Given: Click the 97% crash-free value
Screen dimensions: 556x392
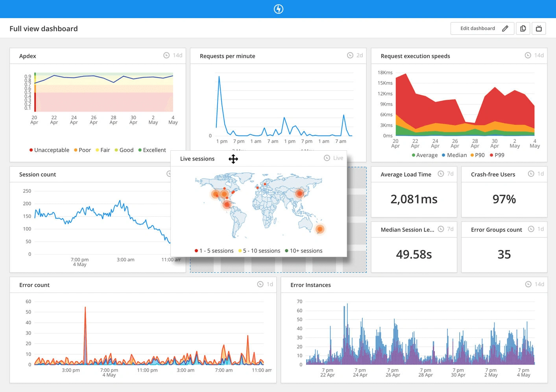Looking at the screenshot, I should [504, 199].
